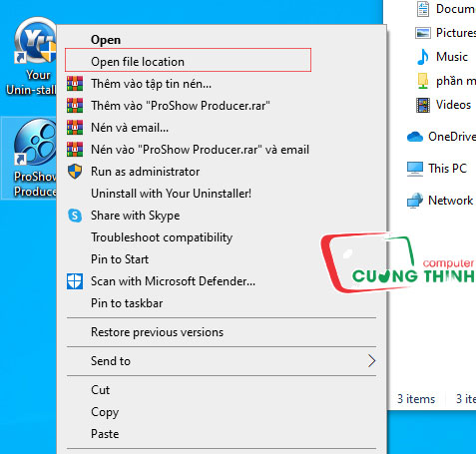476x454 pixels.
Task: Click the Videos film icon in Explorer
Action: click(x=423, y=105)
